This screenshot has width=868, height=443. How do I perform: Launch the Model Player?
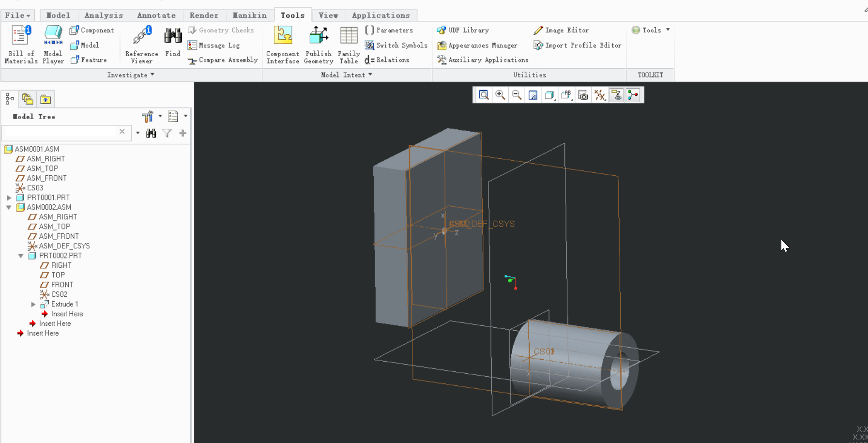53,45
